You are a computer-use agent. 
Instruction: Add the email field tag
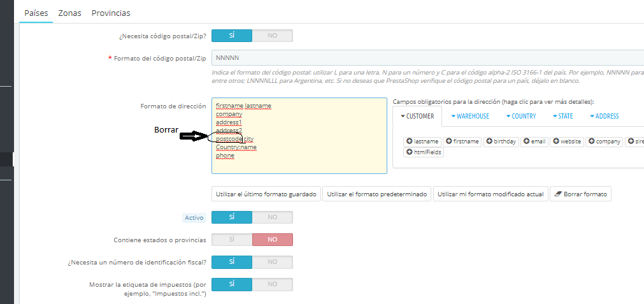[534, 141]
